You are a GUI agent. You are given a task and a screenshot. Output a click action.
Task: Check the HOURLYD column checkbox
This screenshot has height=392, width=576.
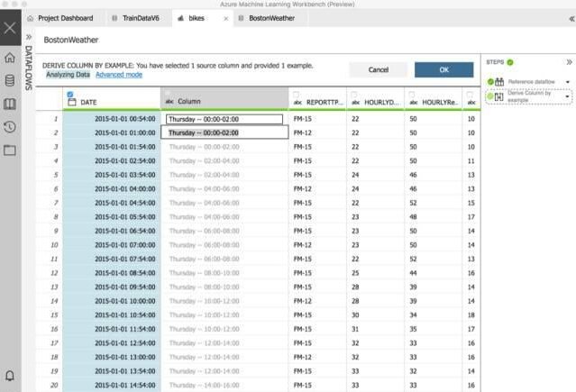[354, 94]
